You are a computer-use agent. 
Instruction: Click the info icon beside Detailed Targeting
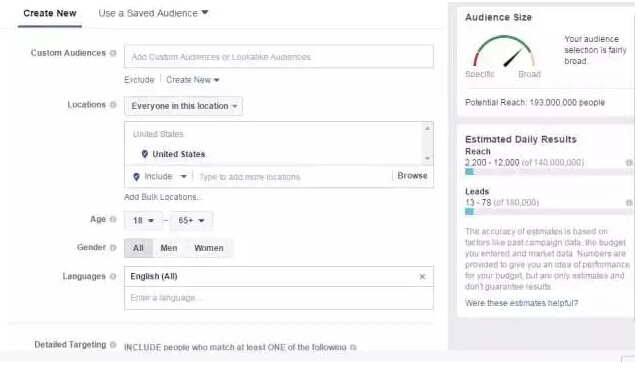pos(113,345)
